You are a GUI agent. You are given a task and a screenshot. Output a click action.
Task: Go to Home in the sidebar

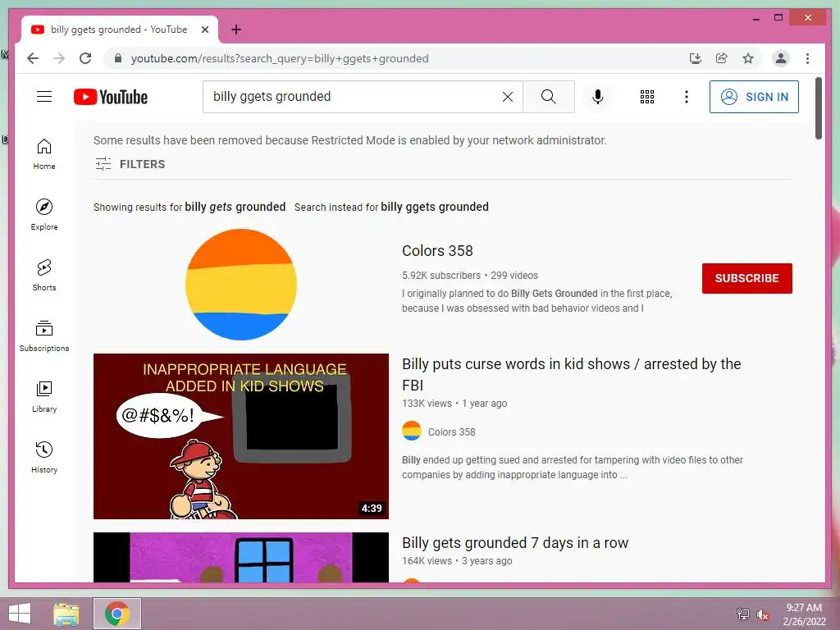44,154
